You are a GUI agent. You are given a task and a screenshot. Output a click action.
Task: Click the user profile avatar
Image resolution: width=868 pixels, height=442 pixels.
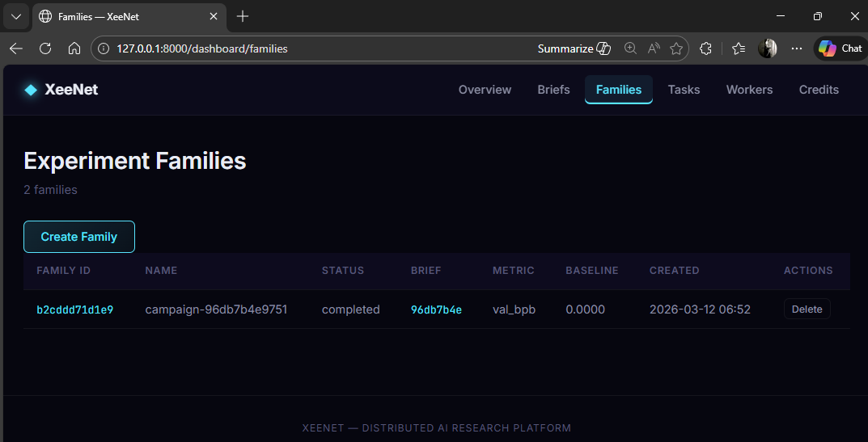[x=767, y=48]
